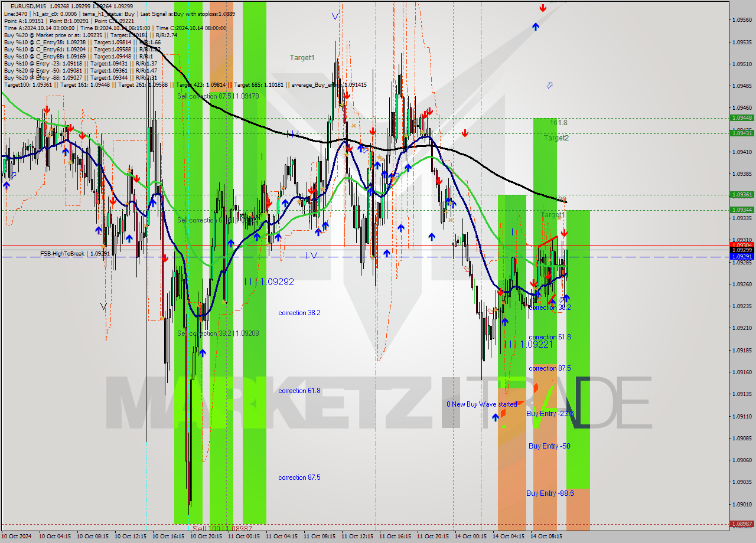Image resolution: width=756 pixels, height=543 pixels.
Task: Click 10 Oct 04:15 on the time axis
Action: pyautogui.click(x=55, y=537)
